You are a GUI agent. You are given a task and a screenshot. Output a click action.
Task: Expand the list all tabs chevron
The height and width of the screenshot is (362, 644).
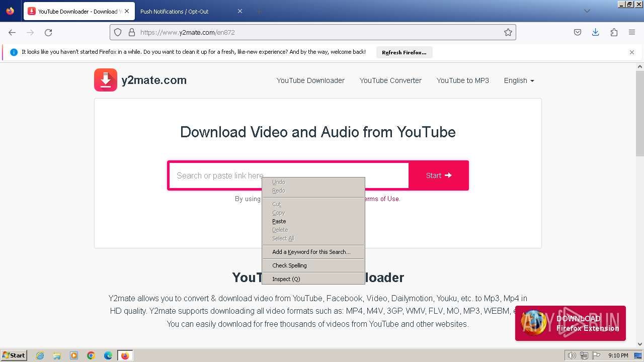click(x=587, y=11)
